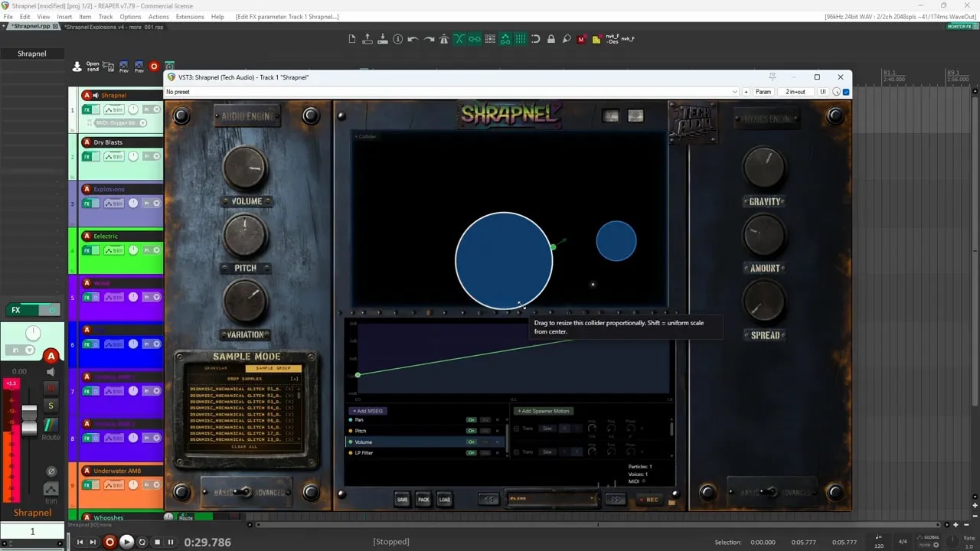Screen dimensions: 980x551
Task: Toggle item grouping link icon
Action: pyautogui.click(x=475, y=39)
